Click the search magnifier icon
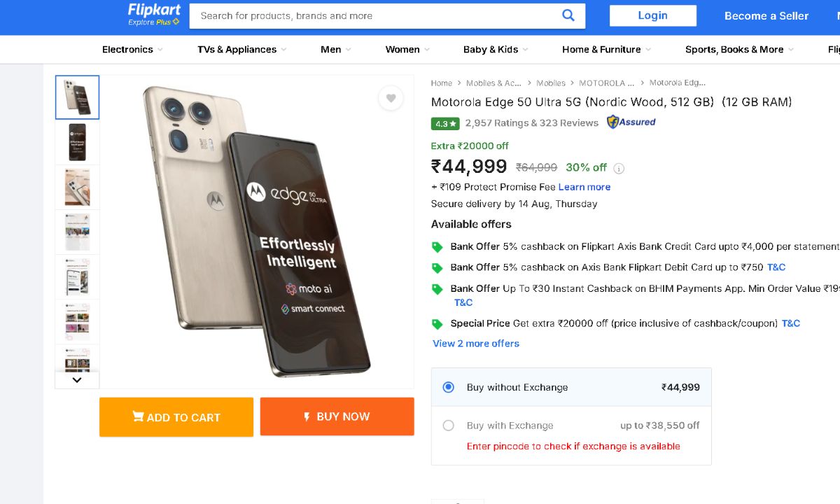840x504 pixels. click(568, 15)
